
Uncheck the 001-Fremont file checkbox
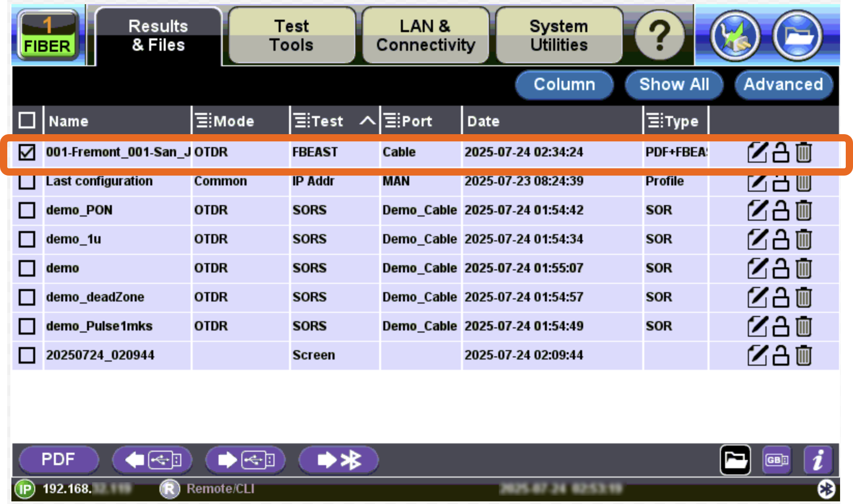27,152
